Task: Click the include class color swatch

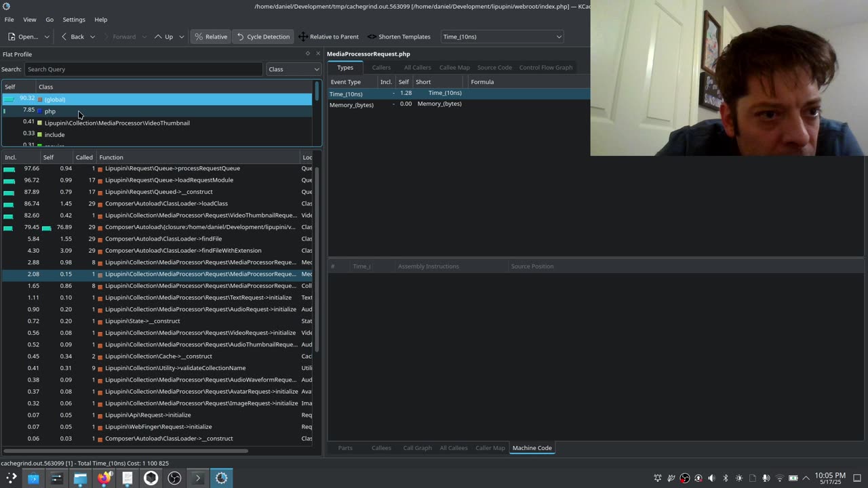Action: click(40, 135)
